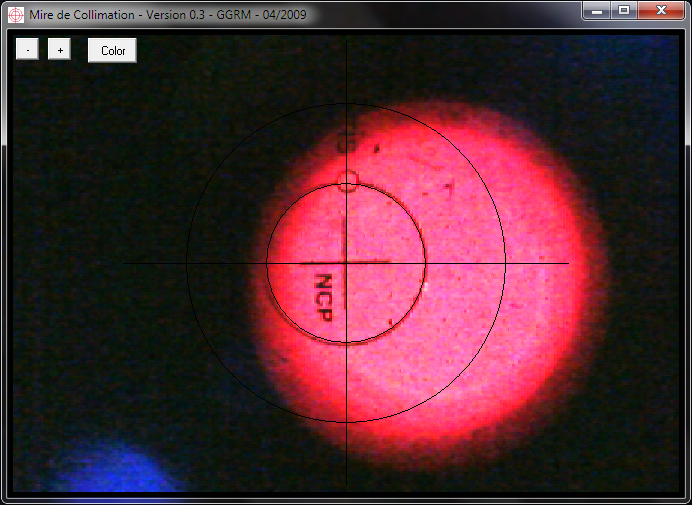The height and width of the screenshot is (505, 692).
Task: Click top end of vertical crosshair line
Action: (x=346, y=43)
